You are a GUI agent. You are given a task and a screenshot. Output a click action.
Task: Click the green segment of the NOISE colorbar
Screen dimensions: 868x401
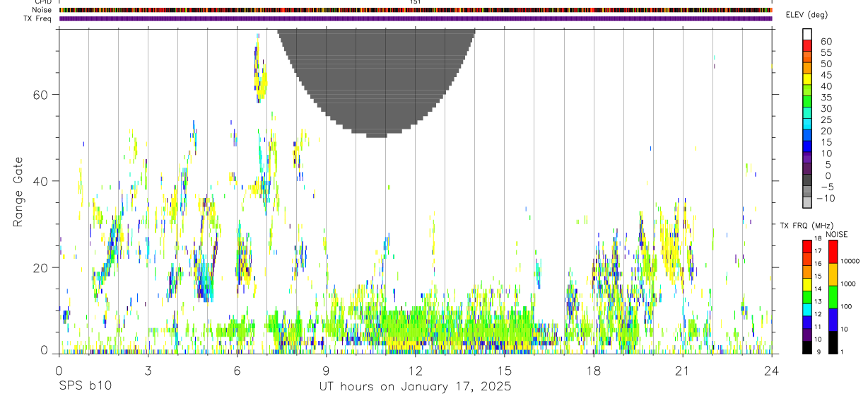(x=833, y=297)
